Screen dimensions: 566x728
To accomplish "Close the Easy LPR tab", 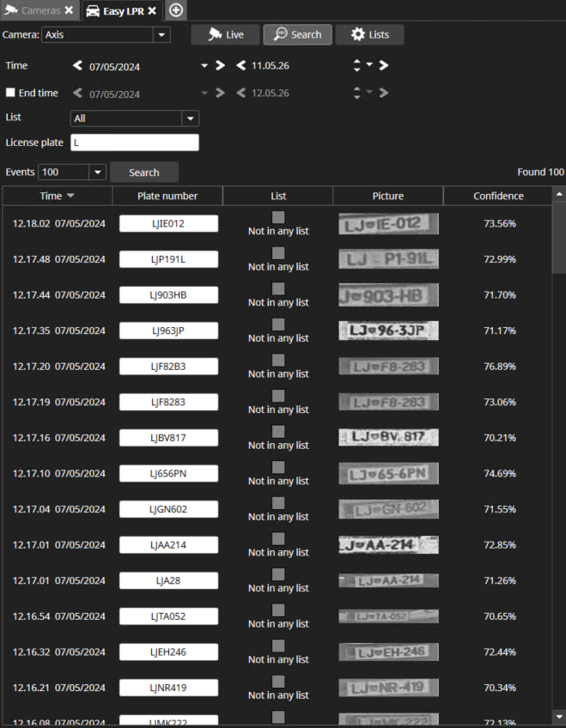I will pyautogui.click(x=152, y=10).
